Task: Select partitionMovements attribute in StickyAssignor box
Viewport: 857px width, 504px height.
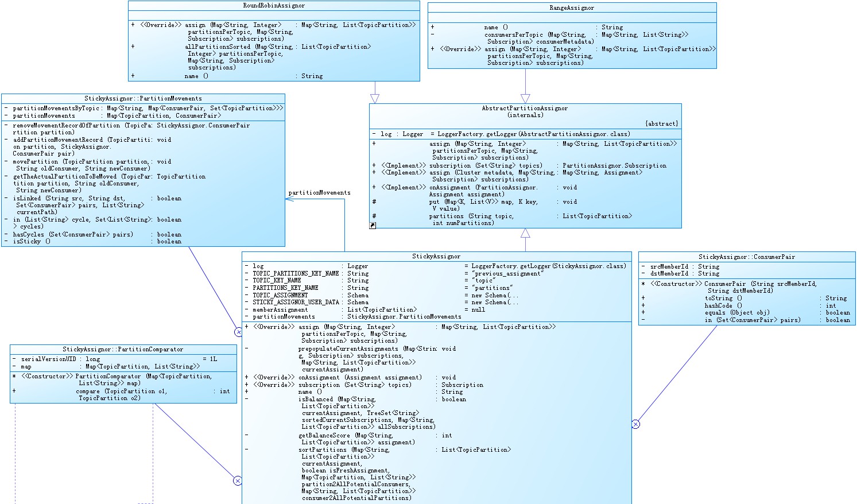Action: tap(353, 316)
